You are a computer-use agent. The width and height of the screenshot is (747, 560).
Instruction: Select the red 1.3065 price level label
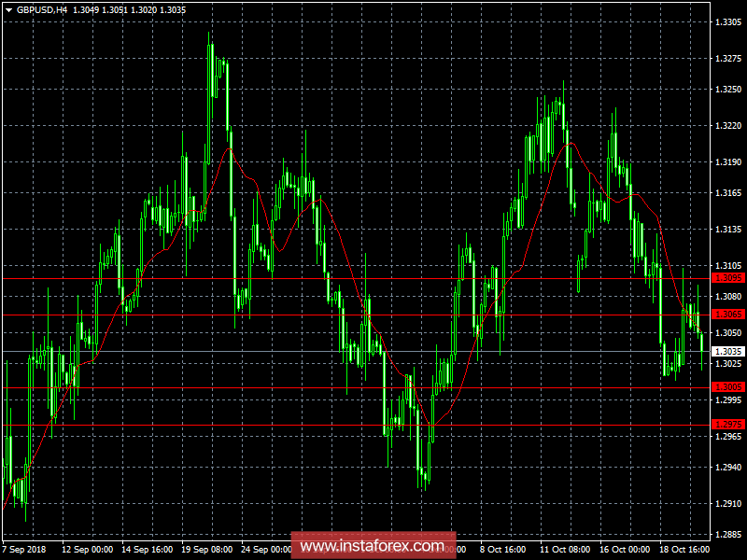coord(727,315)
